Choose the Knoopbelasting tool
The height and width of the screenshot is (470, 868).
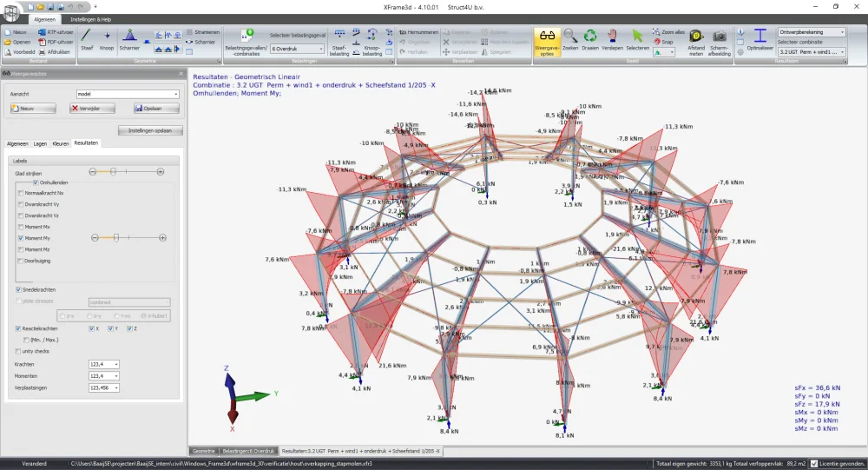click(372, 43)
